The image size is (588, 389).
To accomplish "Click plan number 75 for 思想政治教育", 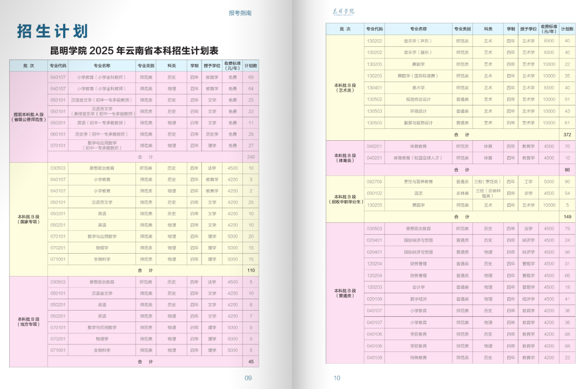I will tap(567, 228).
